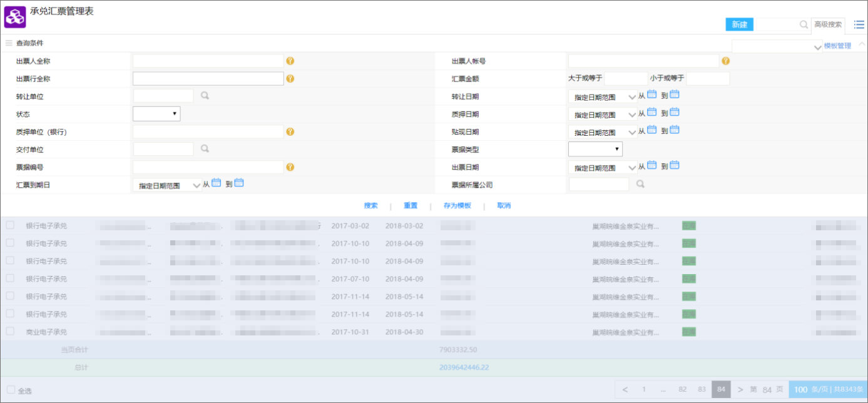
Task: Click help icon next to 票据编号
Action: pyautogui.click(x=290, y=167)
